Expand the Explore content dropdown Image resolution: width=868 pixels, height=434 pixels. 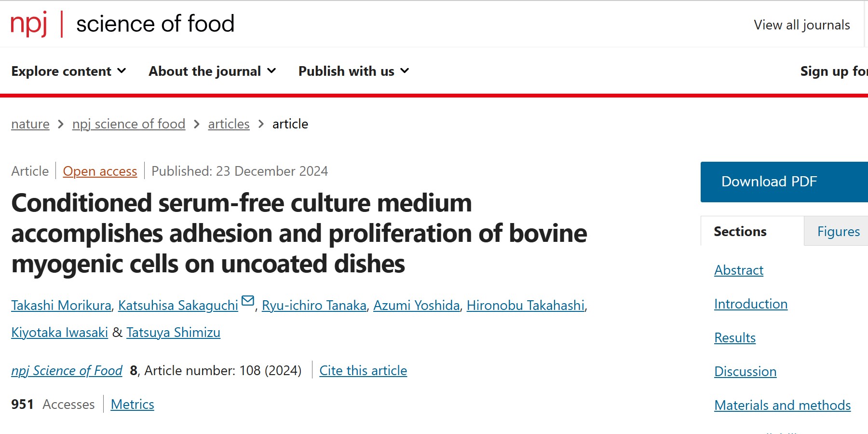68,71
